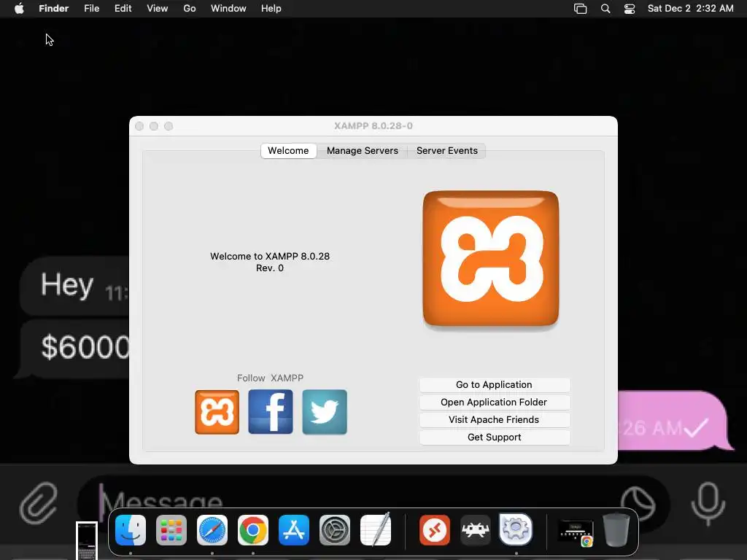
Task: Open the Trash in the Dock
Action: click(616, 529)
